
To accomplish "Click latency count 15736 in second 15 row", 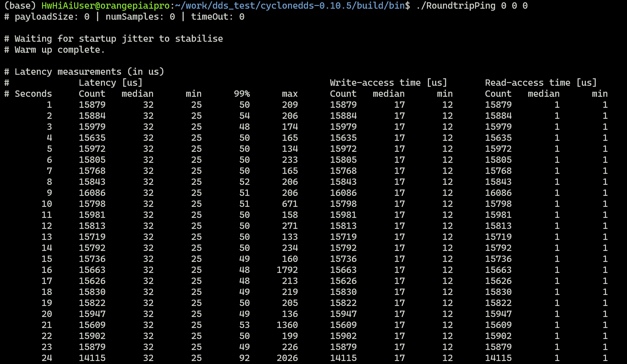I will pyautogui.click(x=92, y=259).
